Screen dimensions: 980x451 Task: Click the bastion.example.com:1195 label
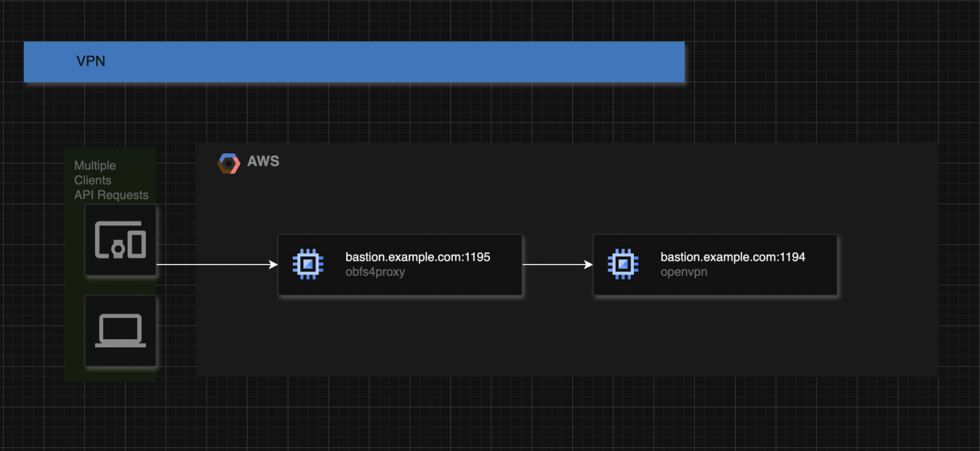coord(418,256)
